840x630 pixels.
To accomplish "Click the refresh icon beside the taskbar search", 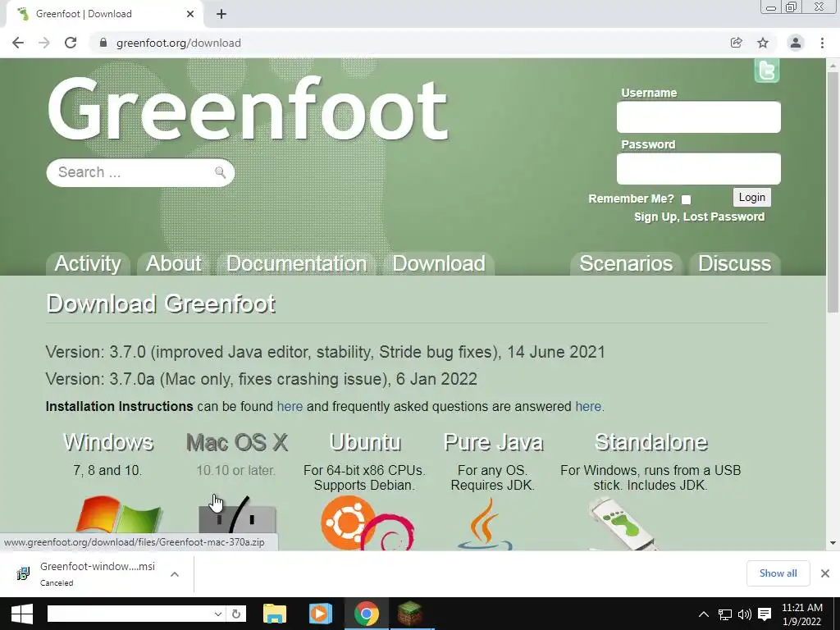I will pyautogui.click(x=235, y=614).
